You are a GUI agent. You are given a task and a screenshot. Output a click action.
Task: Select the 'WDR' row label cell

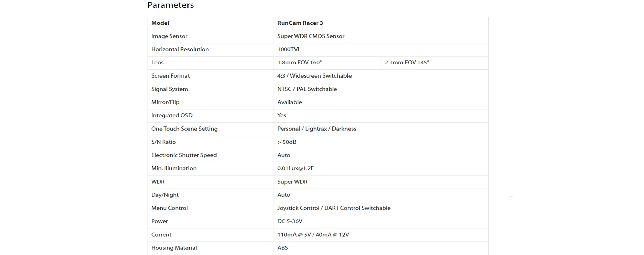(x=211, y=182)
